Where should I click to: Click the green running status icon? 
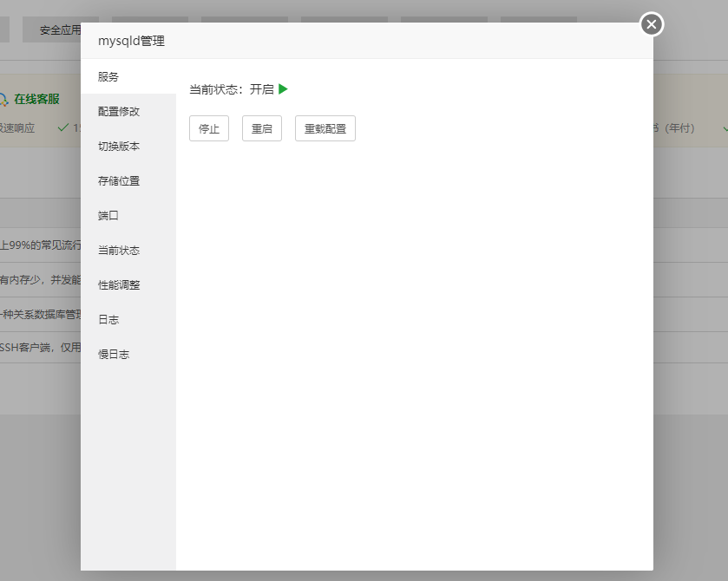coord(283,88)
